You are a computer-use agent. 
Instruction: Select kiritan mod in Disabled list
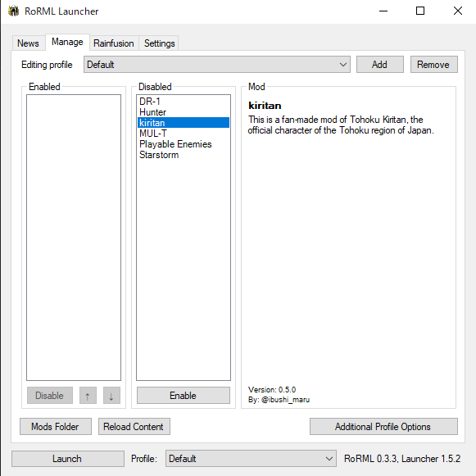pyautogui.click(x=184, y=123)
